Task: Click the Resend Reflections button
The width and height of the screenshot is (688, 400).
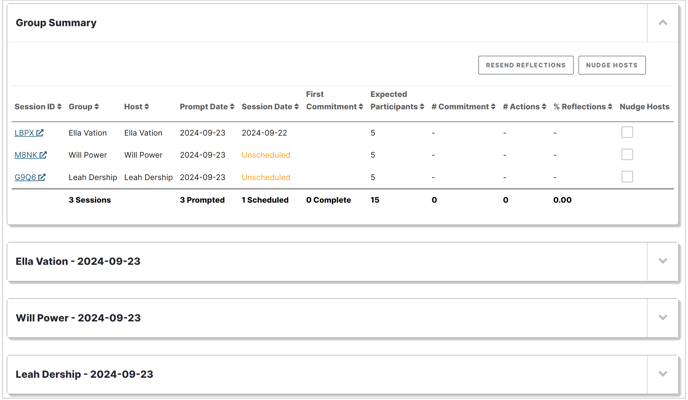Action: click(x=526, y=65)
